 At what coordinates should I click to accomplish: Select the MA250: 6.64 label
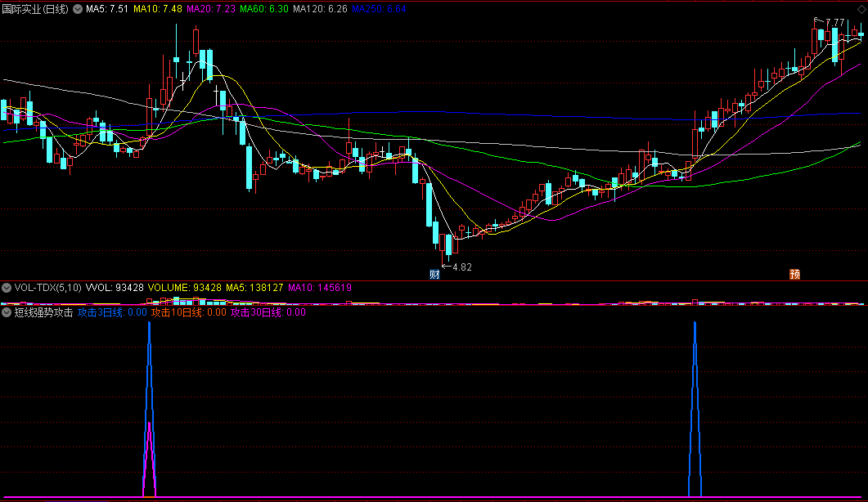(379, 10)
